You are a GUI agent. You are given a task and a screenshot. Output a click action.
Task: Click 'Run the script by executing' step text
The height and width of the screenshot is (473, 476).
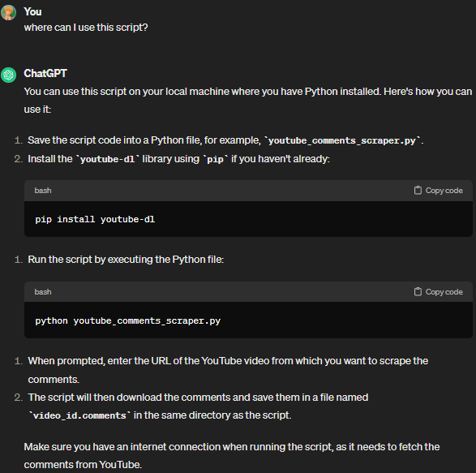tap(126, 260)
